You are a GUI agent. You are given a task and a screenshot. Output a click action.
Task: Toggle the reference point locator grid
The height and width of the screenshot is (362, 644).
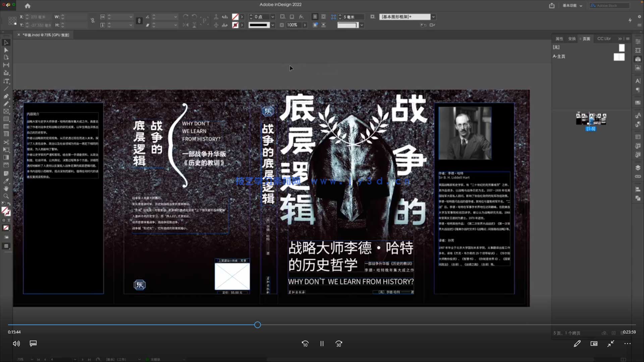[12, 21]
